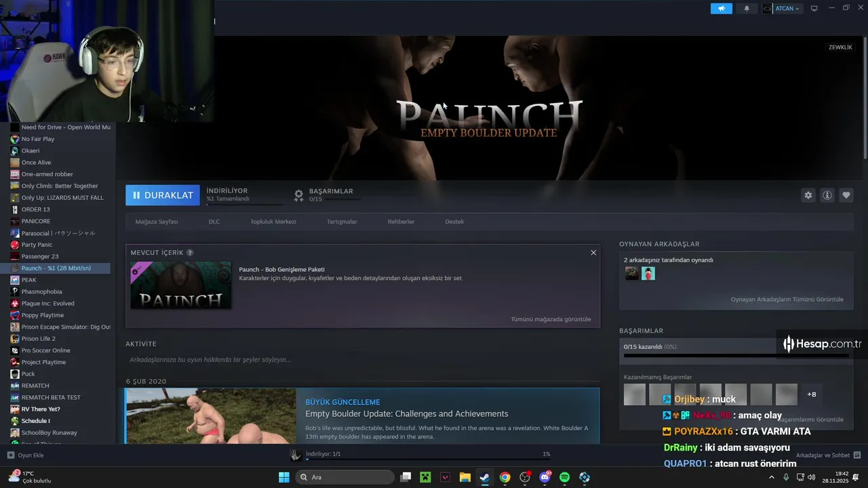Image resolution: width=868 pixels, height=488 pixels.
Task: Pause the download with DURAKLAT
Action: point(163,195)
